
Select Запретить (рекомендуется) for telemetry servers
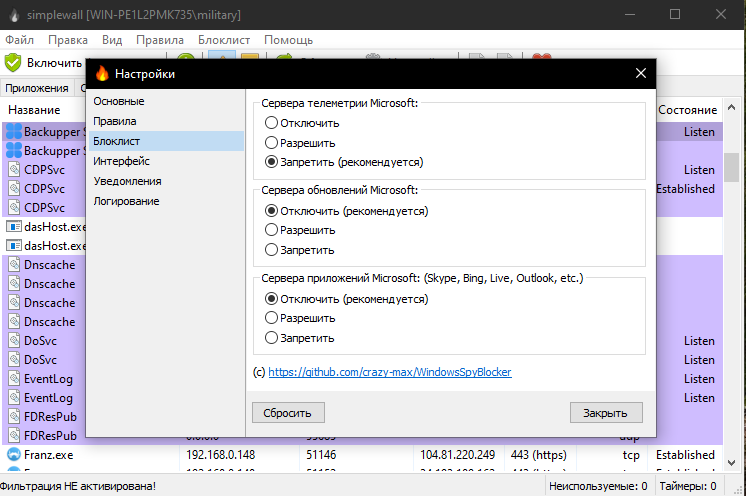point(344,162)
